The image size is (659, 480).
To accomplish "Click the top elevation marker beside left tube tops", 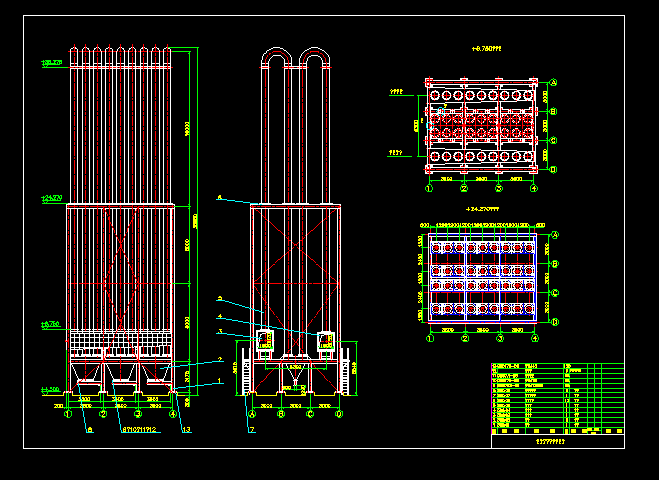I will pos(52,63).
